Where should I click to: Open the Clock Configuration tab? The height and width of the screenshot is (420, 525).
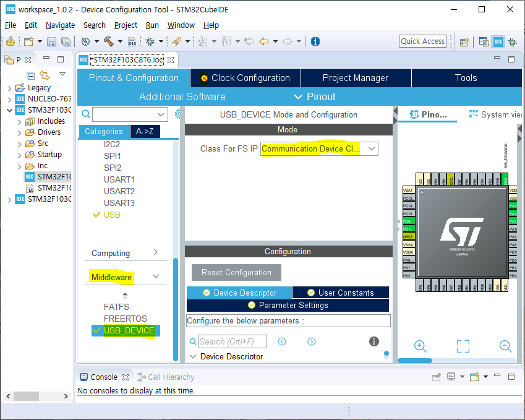coord(245,78)
